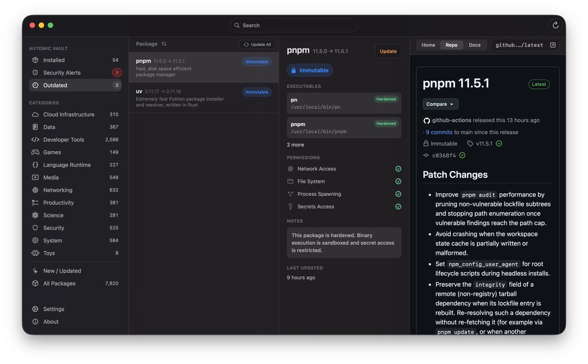The height and width of the screenshot is (364, 588).
Task: Click the Network Access green checkmark
Action: pyautogui.click(x=398, y=169)
